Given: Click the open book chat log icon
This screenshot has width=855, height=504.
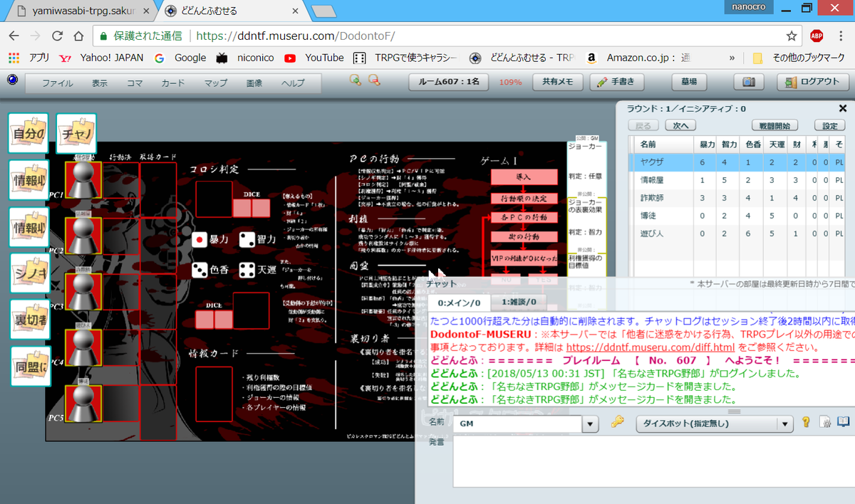Looking at the screenshot, I should 844,423.
